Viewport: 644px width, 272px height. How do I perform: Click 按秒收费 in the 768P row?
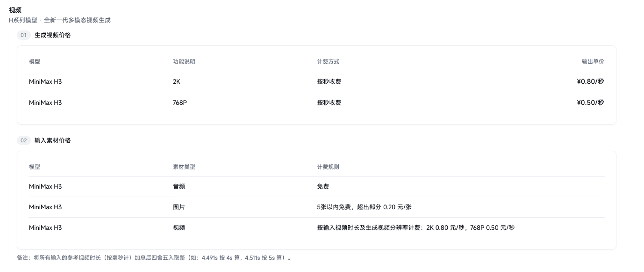pyautogui.click(x=329, y=103)
